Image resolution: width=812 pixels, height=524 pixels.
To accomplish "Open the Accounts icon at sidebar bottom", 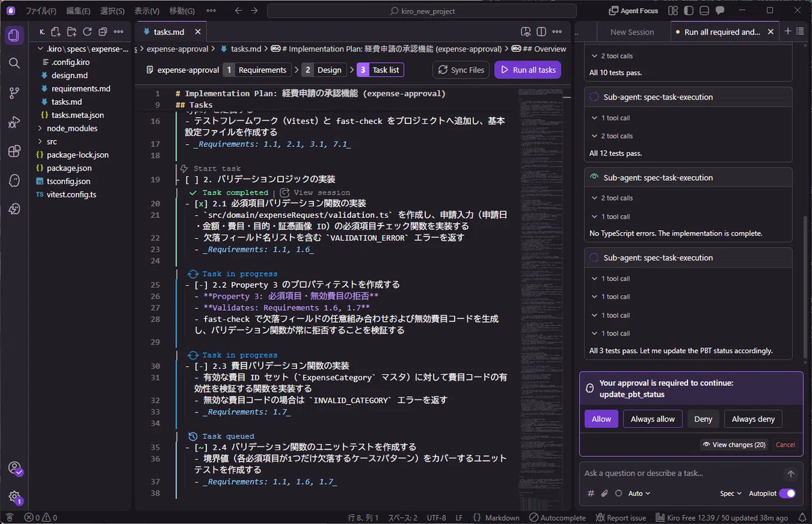I will click(x=14, y=468).
